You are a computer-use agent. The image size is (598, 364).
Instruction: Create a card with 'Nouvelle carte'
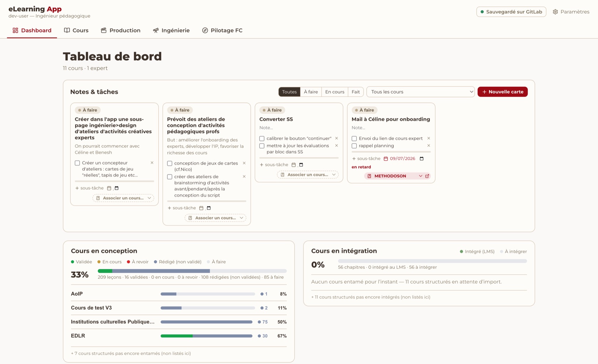[503, 92]
